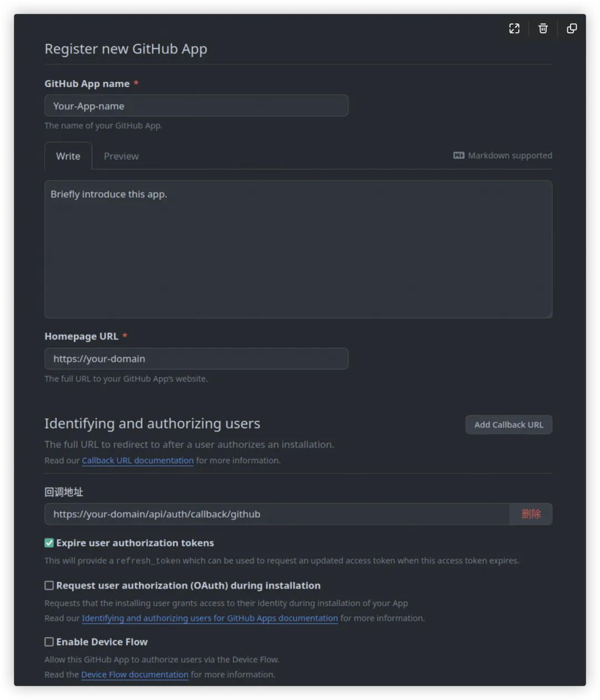The height and width of the screenshot is (700, 600).
Task: Click the Markdown supported text
Action: [510, 155]
